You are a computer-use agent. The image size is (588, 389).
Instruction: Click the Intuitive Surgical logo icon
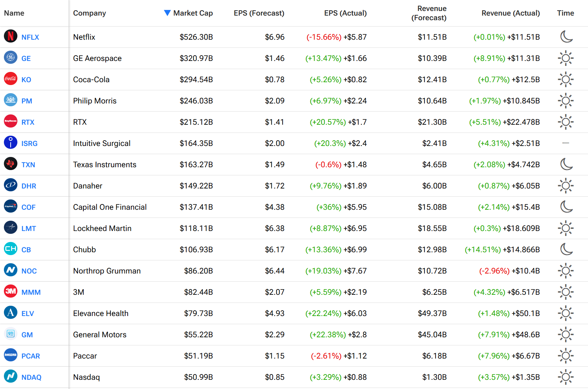(11, 142)
